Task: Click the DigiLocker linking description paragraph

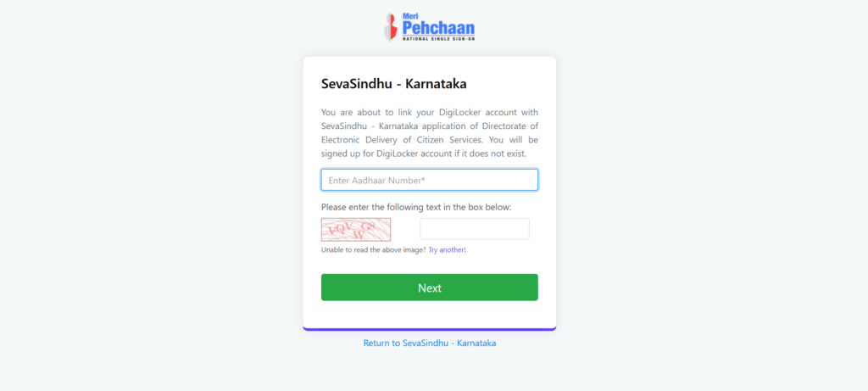Action: coord(430,133)
